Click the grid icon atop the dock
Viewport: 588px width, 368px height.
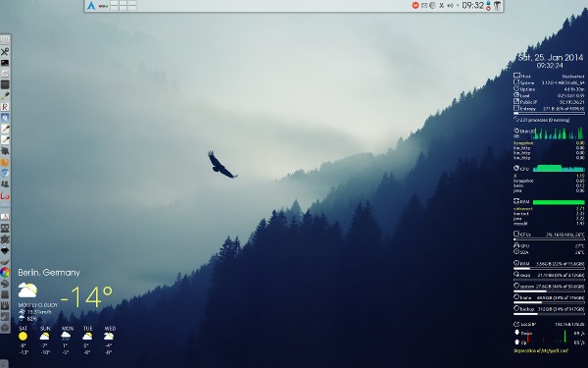[5, 39]
